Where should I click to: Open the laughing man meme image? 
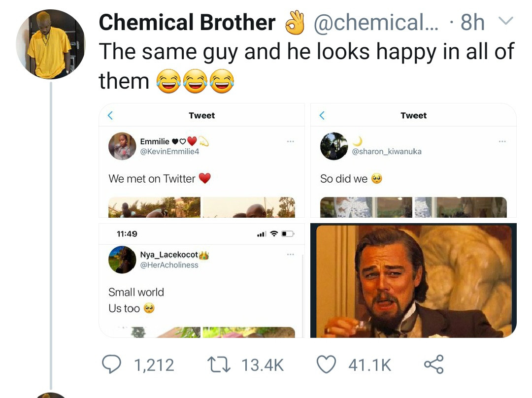413,281
